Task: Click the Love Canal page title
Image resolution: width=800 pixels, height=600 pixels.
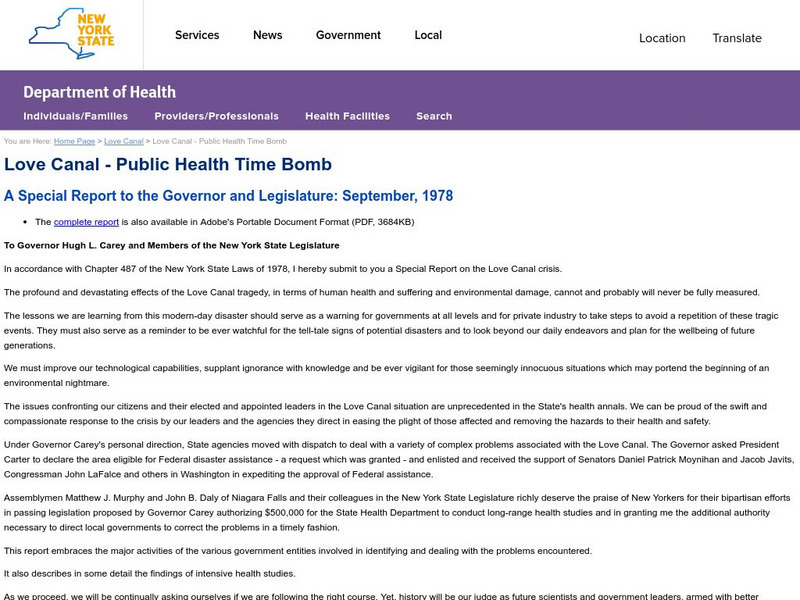Action: [x=170, y=162]
